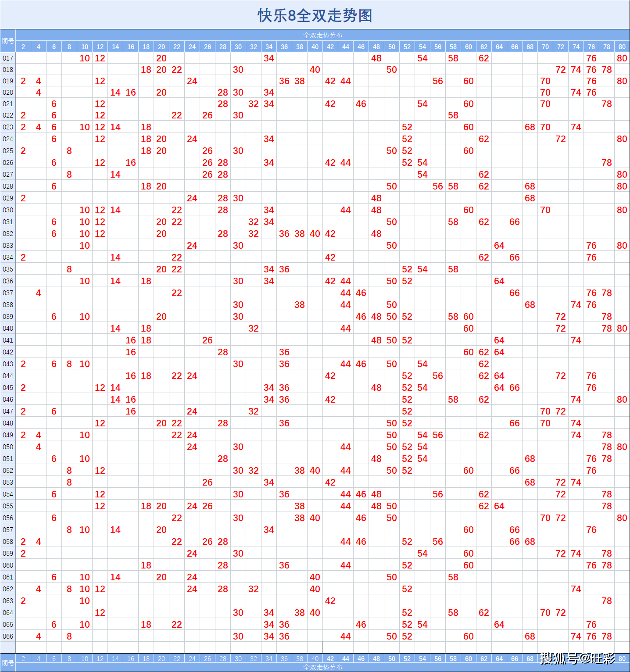Click number 62 in row 064
630x672 pixels.
(x=484, y=613)
